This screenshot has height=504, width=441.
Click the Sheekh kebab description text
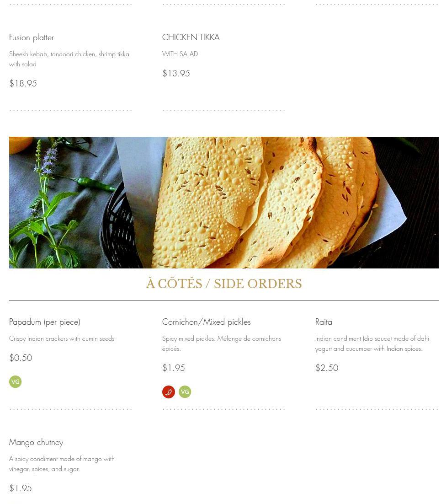pos(69,59)
